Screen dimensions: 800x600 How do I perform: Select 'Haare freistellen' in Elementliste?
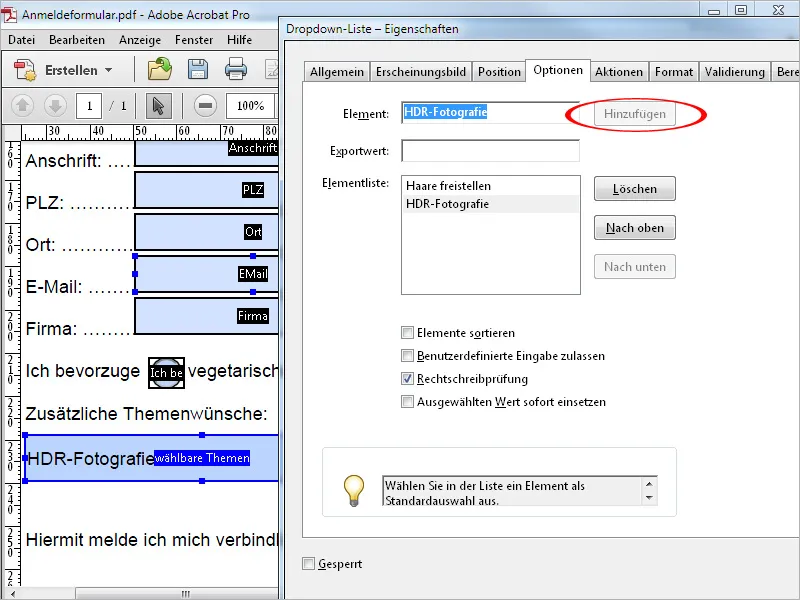tap(490, 186)
